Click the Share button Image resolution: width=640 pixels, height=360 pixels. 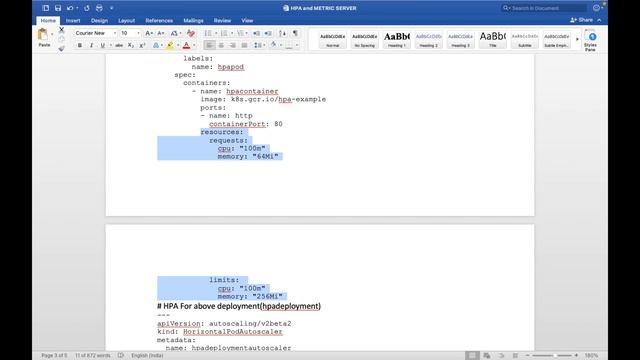point(582,20)
